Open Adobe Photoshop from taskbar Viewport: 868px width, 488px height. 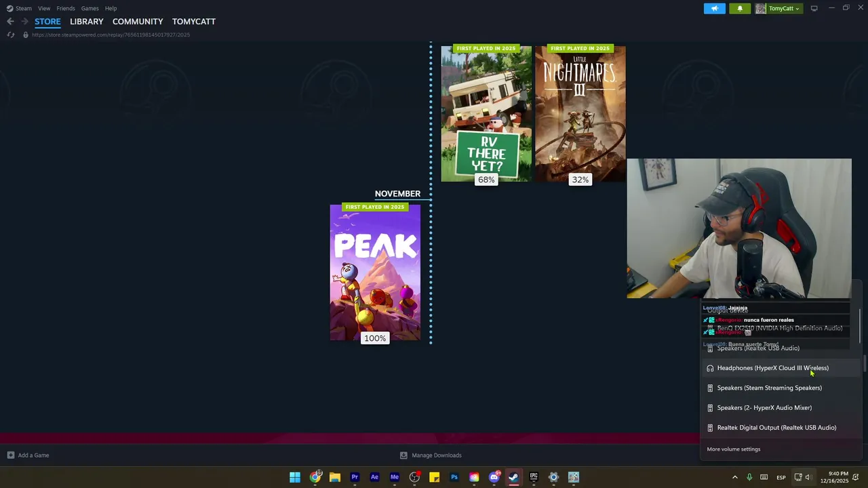click(454, 477)
